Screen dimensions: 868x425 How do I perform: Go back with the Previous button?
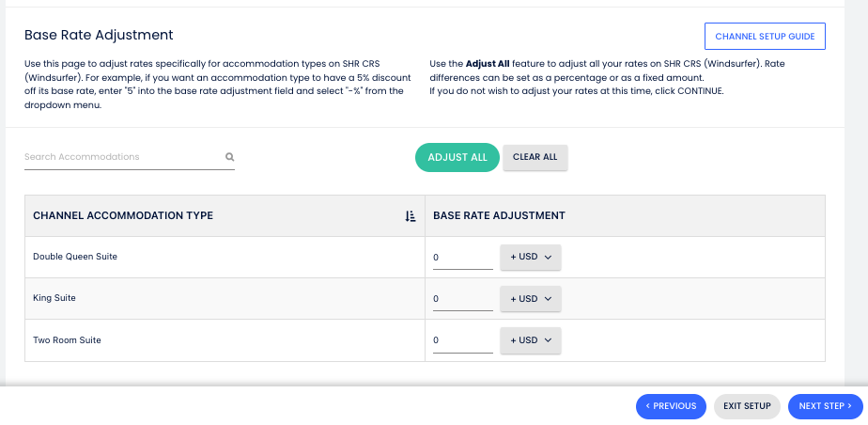pos(670,406)
